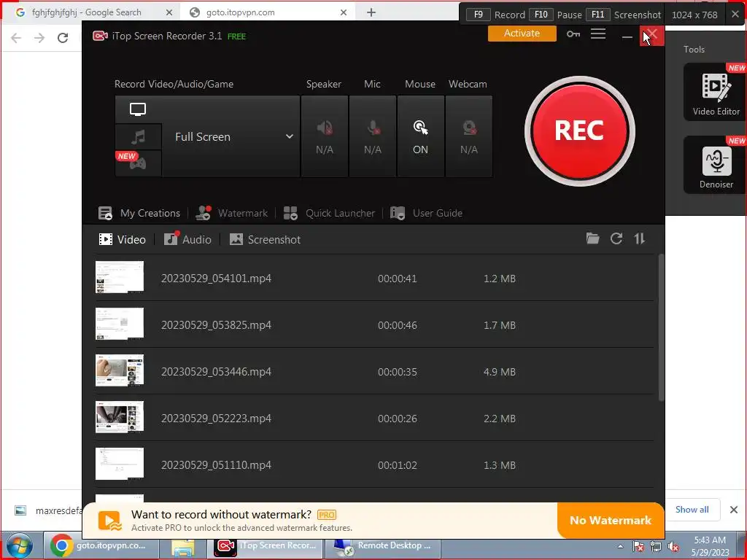747x560 pixels.
Task: Switch to the Video tab
Action: pyautogui.click(x=122, y=239)
